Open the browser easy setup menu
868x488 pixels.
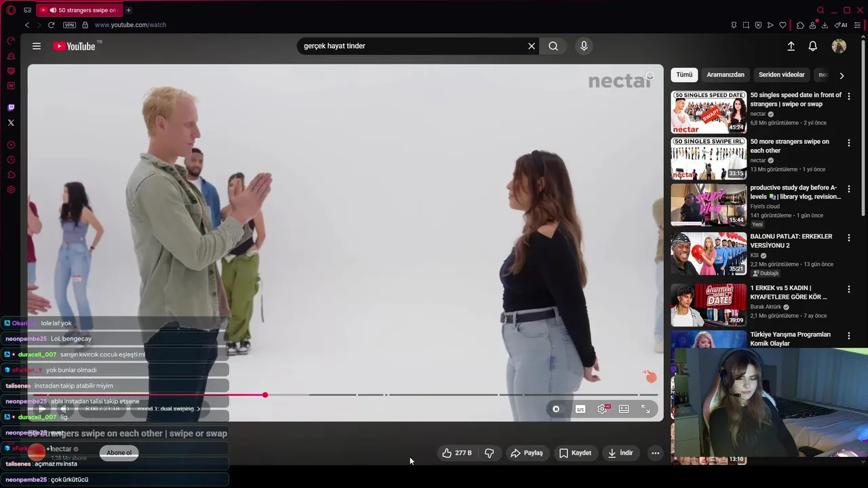(x=857, y=25)
